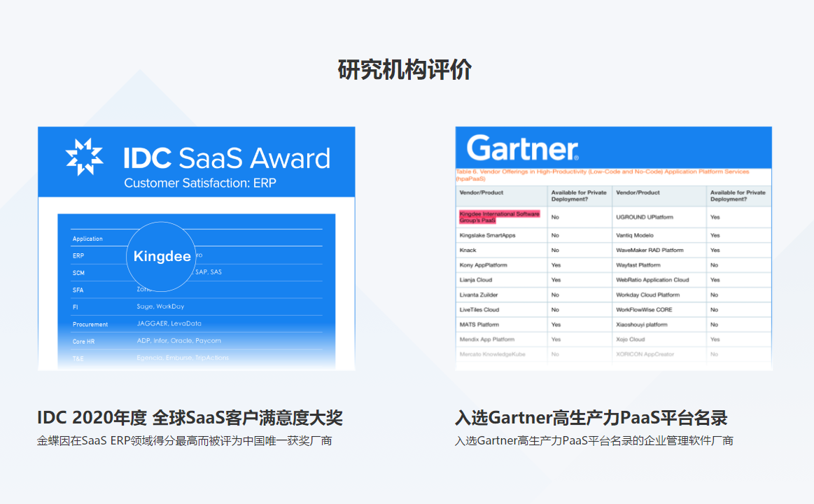Screen dimensions: 814x504
Task: Click the 'JAGGAER, LevaData' entry
Action: click(x=169, y=323)
